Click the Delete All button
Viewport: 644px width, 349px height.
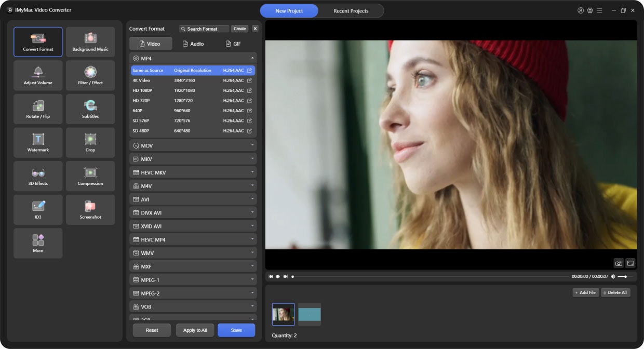coord(615,292)
